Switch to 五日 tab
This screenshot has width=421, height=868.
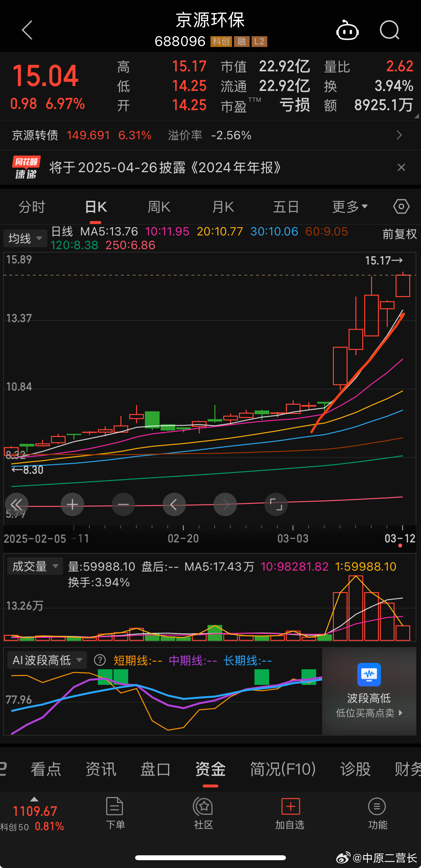(286, 206)
